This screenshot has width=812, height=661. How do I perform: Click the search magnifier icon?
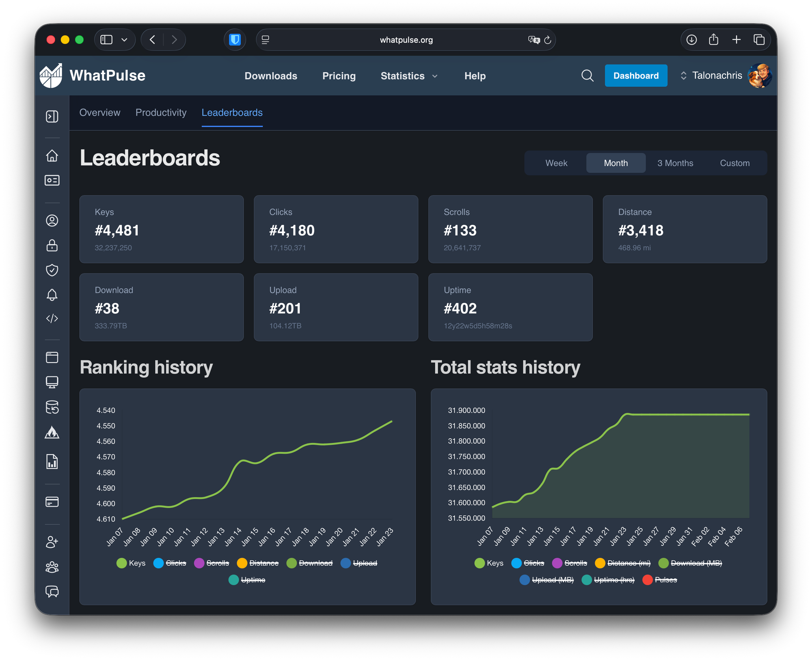point(587,75)
